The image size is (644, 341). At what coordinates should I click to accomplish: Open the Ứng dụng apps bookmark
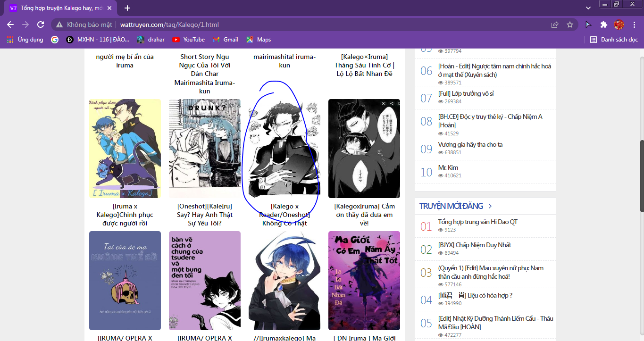(26, 40)
